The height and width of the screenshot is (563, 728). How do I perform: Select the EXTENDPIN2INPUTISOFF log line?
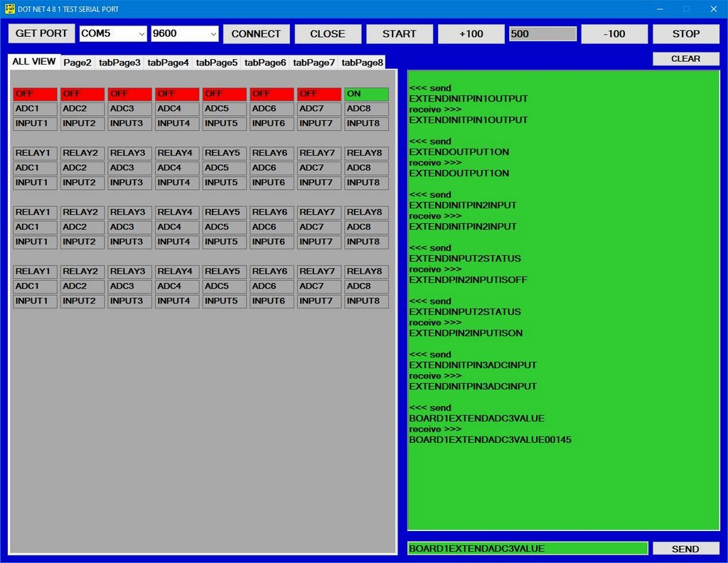(468, 280)
